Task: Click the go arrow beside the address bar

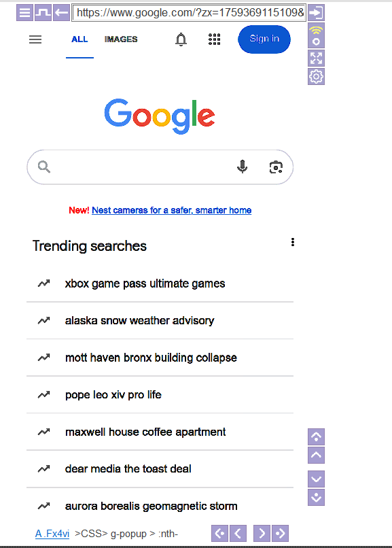Action: click(x=315, y=12)
